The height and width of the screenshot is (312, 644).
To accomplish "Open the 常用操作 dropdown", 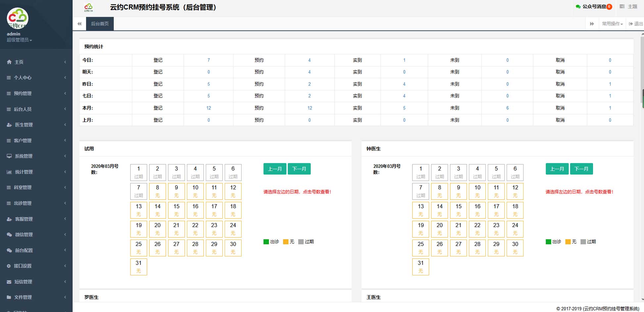I will point(612,24).
